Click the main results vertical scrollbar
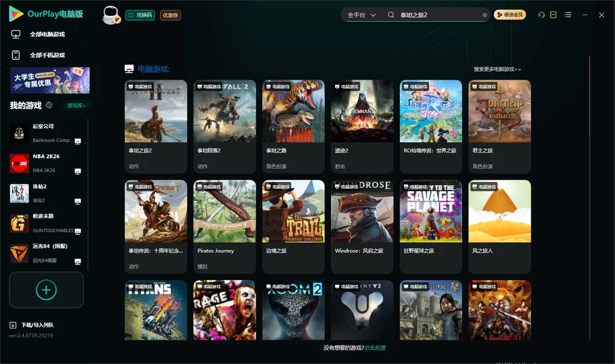This screenshot has width=615, height=364. 590,198
